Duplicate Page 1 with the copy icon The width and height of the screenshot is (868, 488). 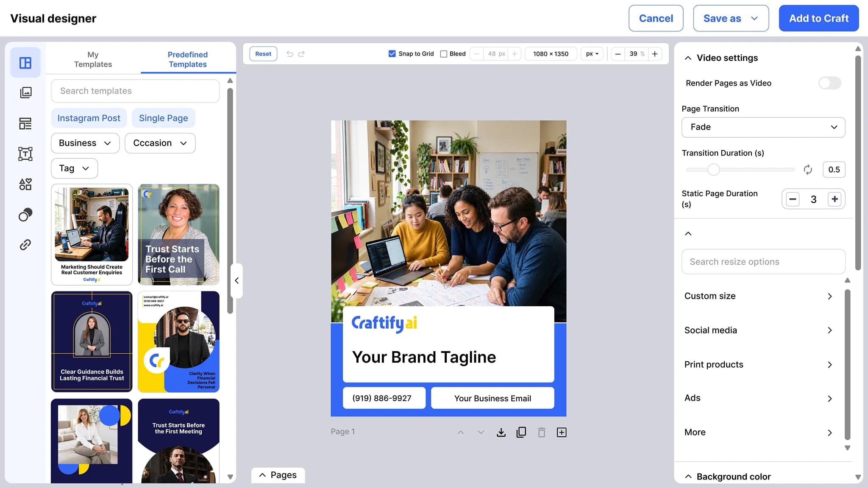click(521, 432)
